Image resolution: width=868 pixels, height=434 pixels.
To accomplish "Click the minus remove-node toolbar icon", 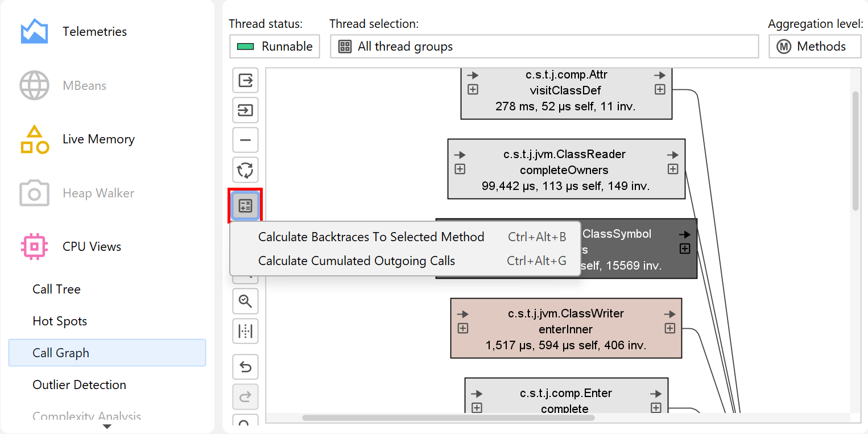I will click(245, 140).
